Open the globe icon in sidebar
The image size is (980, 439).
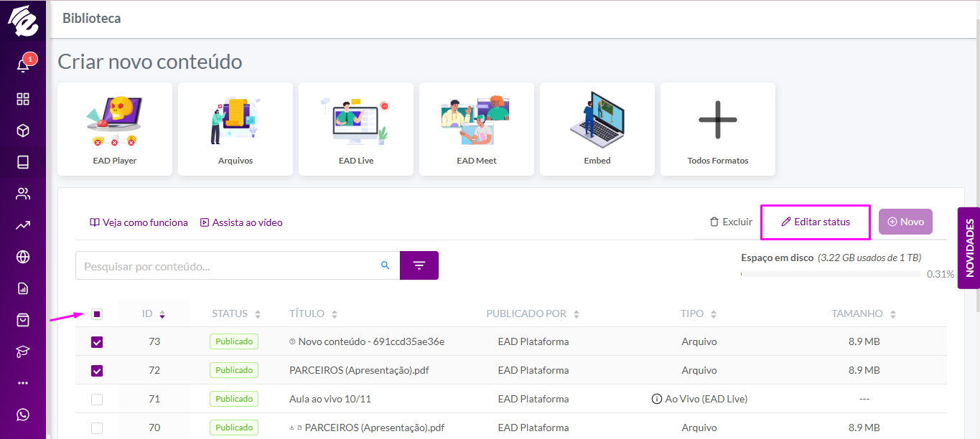click(x=23, y=257)
